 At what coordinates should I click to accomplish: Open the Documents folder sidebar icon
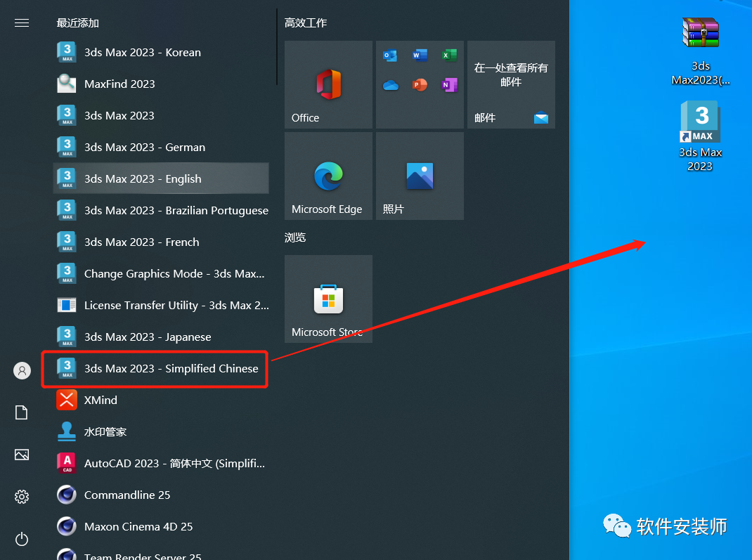pos(22,412)
